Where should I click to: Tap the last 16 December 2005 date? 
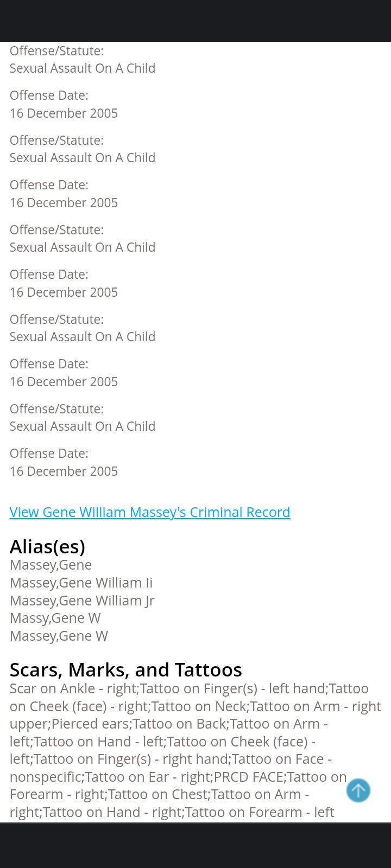coord(64,471)
